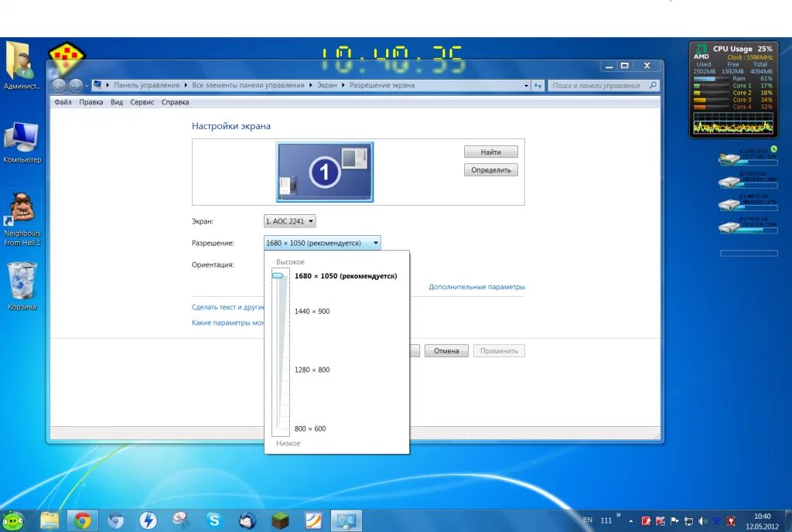Open the Action Center flag in the tray
The width and height of the screenshot is (792, 532).
(674, 520)
